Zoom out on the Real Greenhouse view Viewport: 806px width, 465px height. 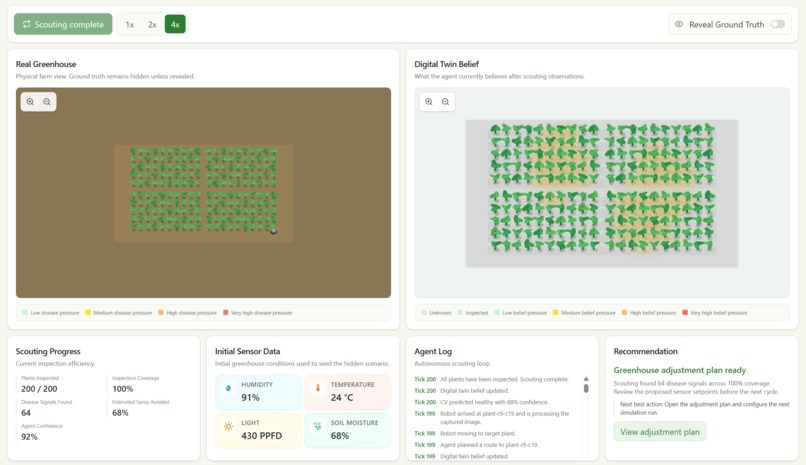pyautogui.click(x=47, y=102)
